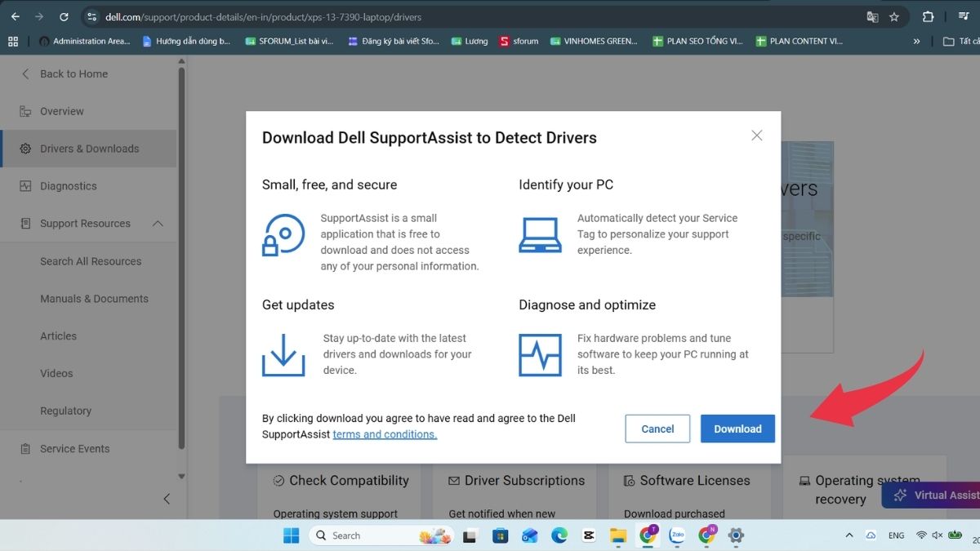Screen dimensions: 980x551
Task: Select Drivers & Downloads sidebar item
Action: tap(88, 149)
